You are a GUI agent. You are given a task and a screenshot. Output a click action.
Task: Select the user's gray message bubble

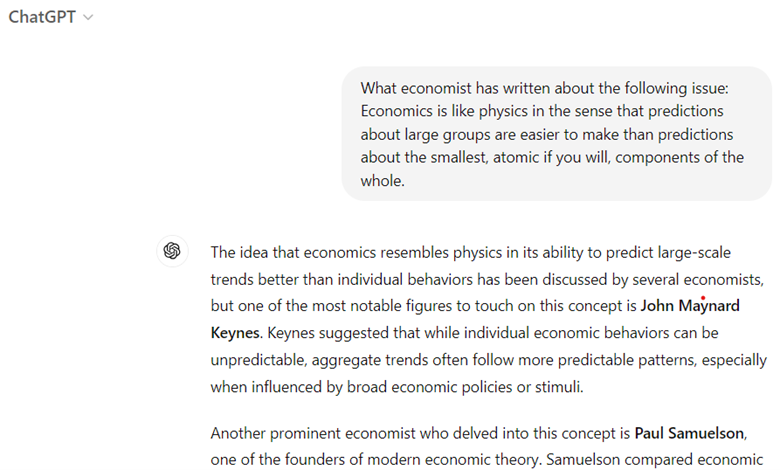[x=556, y=134]
